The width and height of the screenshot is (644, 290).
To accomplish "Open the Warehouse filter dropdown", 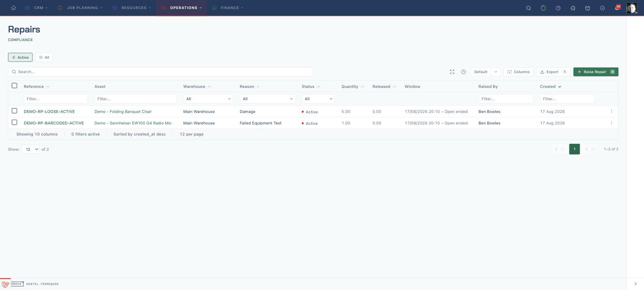I will (208, 99).
